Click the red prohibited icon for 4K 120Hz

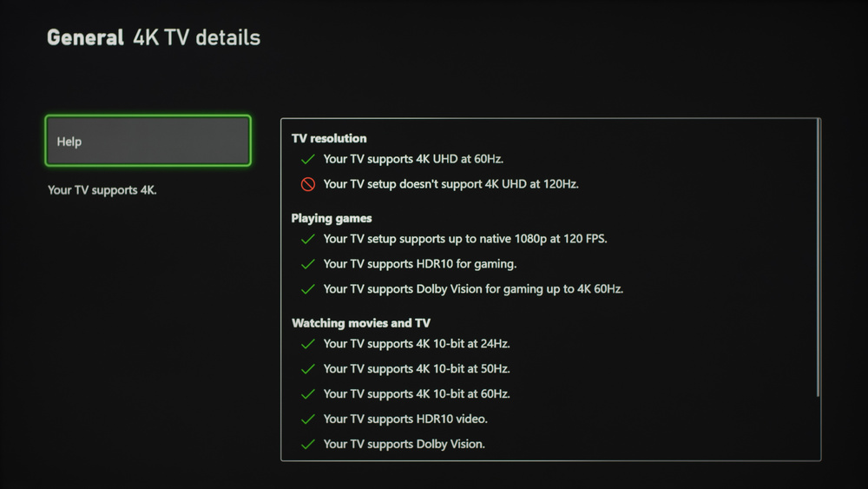[307, 184]
